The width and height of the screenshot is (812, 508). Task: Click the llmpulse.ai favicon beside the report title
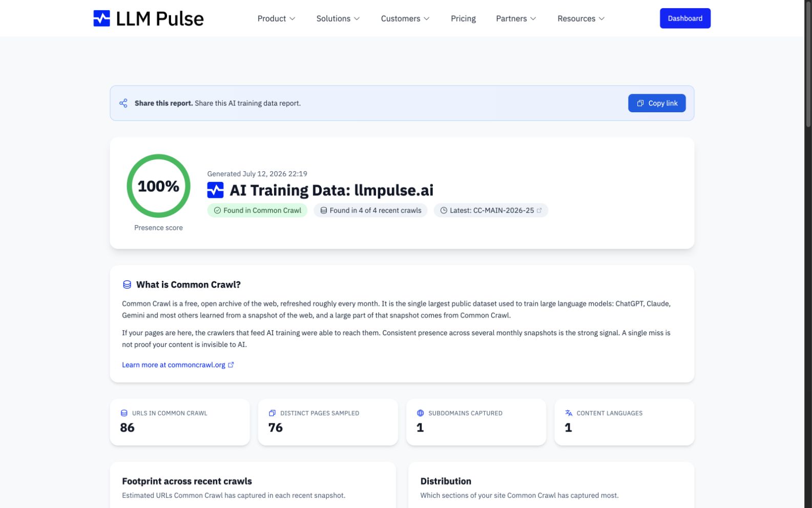pyautogui.click(x=215, y=190)
